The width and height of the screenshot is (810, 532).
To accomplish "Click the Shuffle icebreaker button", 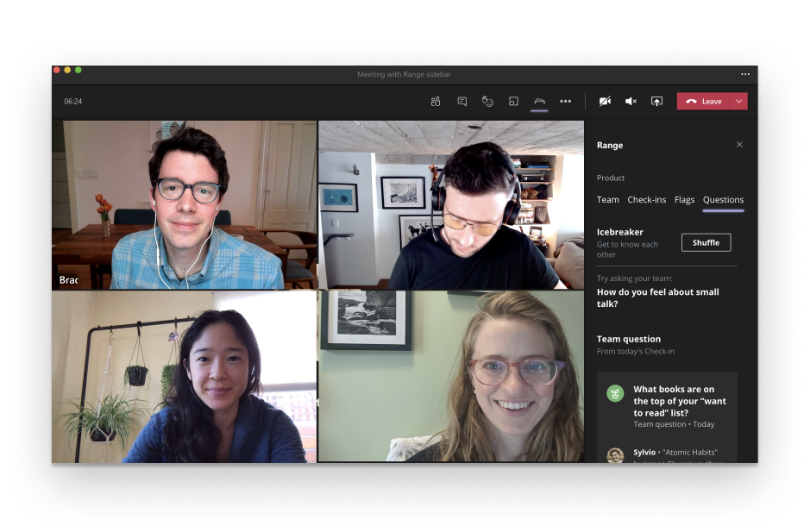I will (706, 243).
